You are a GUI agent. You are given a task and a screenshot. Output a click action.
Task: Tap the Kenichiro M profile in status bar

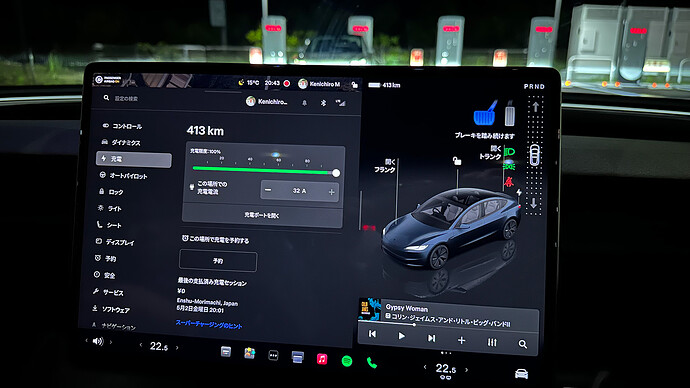(319, 84)
